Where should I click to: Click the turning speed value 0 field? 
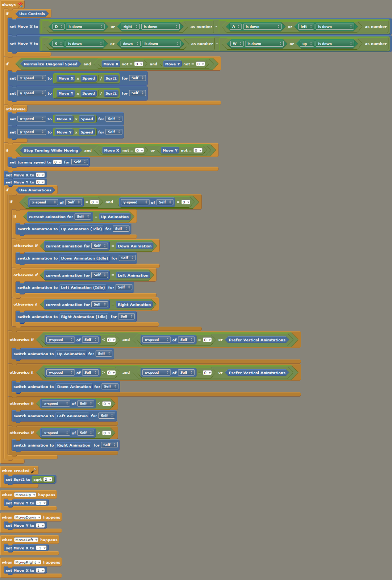[57, 162]
